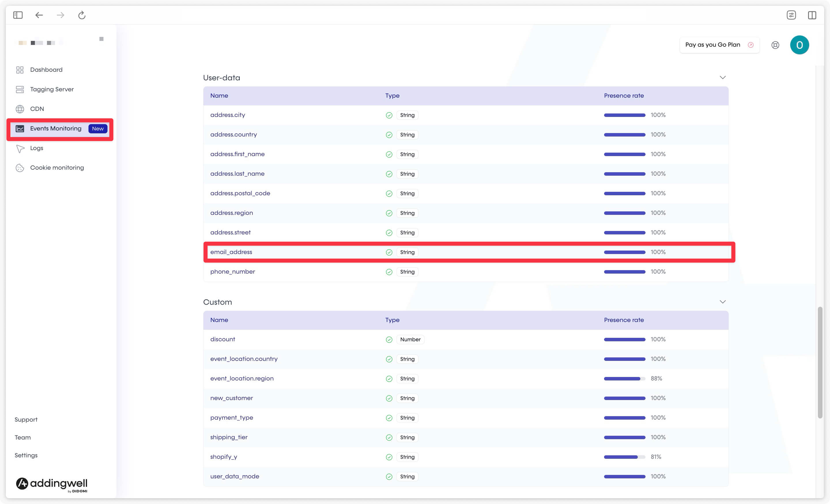
Task: Click the User-data section title
Action: [x=221, y=78]
